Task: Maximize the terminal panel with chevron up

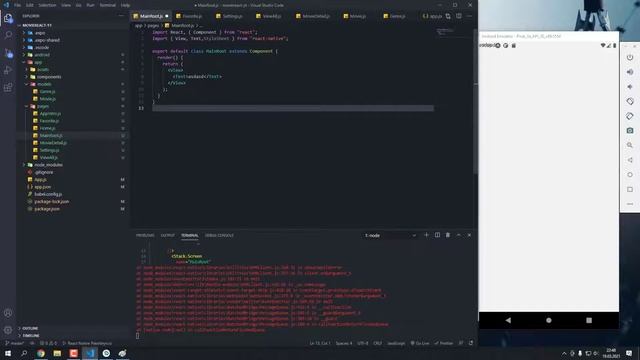Action: coord(458,235)
